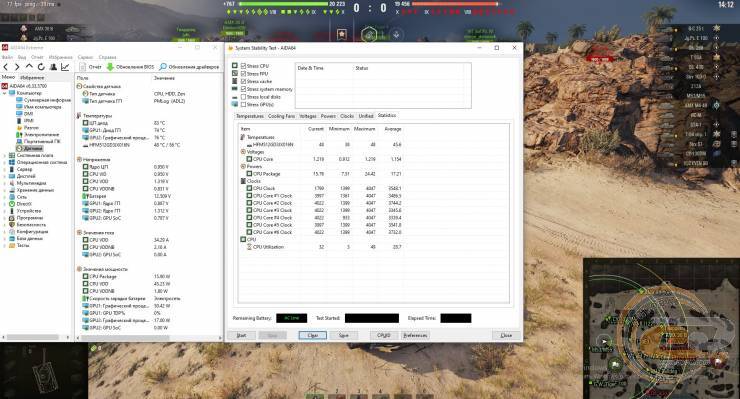This screenshot has height=399, width=740.
Task: Switch to the Избранное sidebar tab
Action: (x=32, y=77)
